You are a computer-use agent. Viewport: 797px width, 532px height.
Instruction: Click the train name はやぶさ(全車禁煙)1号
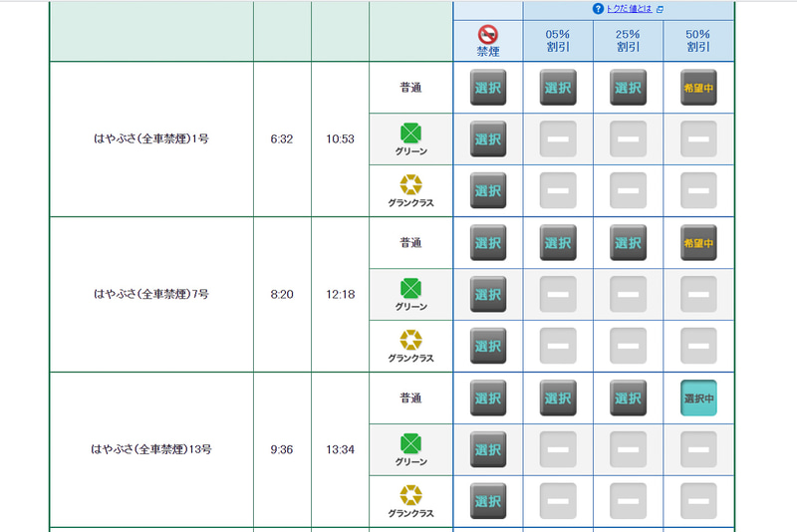[x=151, y=138]
